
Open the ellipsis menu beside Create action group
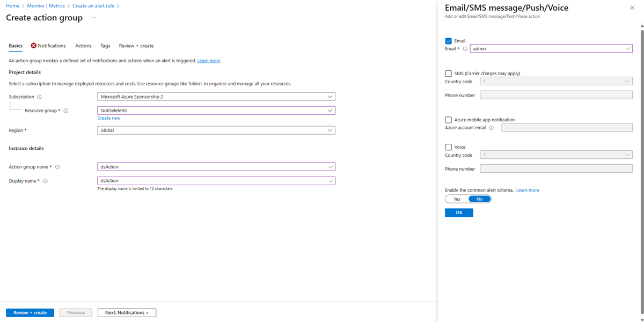(x=93, y=18)
